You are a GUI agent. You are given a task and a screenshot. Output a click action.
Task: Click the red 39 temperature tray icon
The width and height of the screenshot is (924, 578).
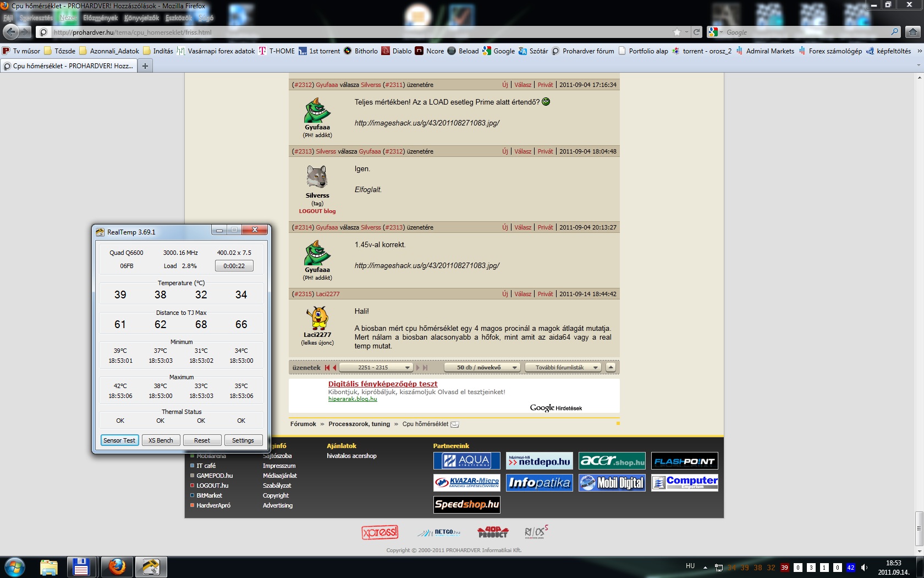coord(784,568)
